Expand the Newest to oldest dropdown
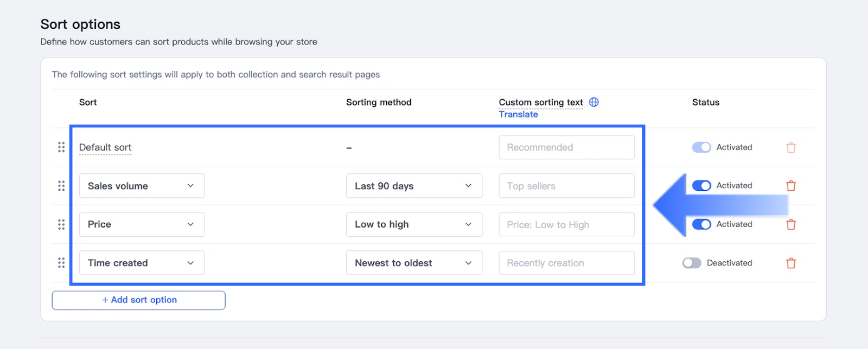Screen dimensions: 868x349 click(414, 263)
